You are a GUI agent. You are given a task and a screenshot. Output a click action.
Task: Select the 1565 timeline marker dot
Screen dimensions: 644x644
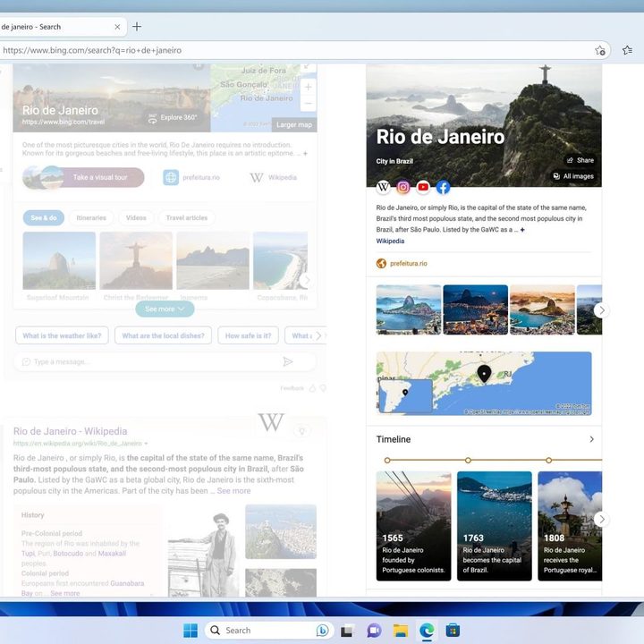coord(387,461)
